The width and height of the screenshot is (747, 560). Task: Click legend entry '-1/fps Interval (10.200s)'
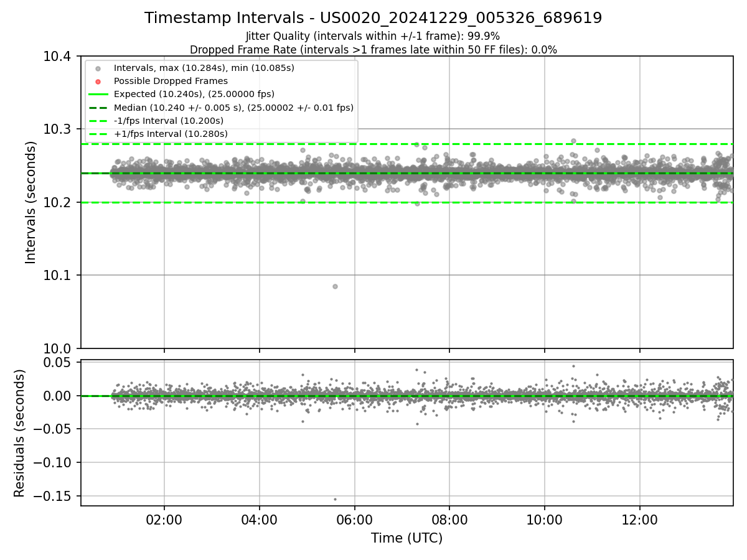tap(169, 121)
